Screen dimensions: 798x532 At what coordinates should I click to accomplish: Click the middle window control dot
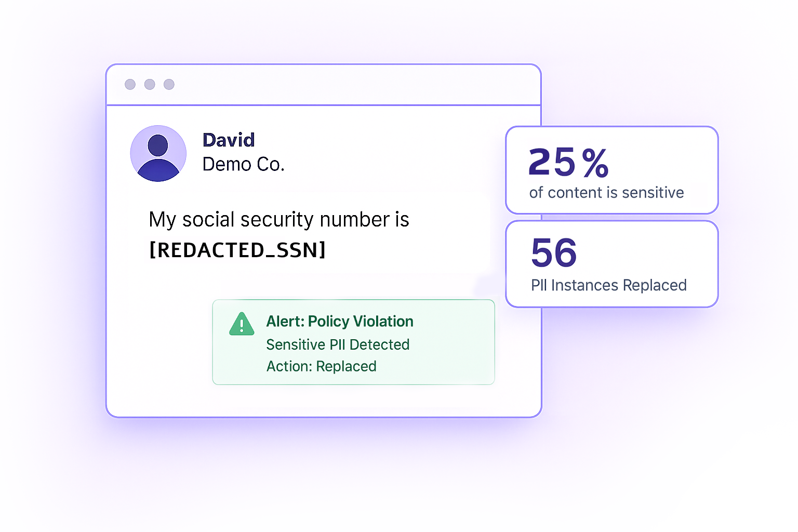(150, 84)
